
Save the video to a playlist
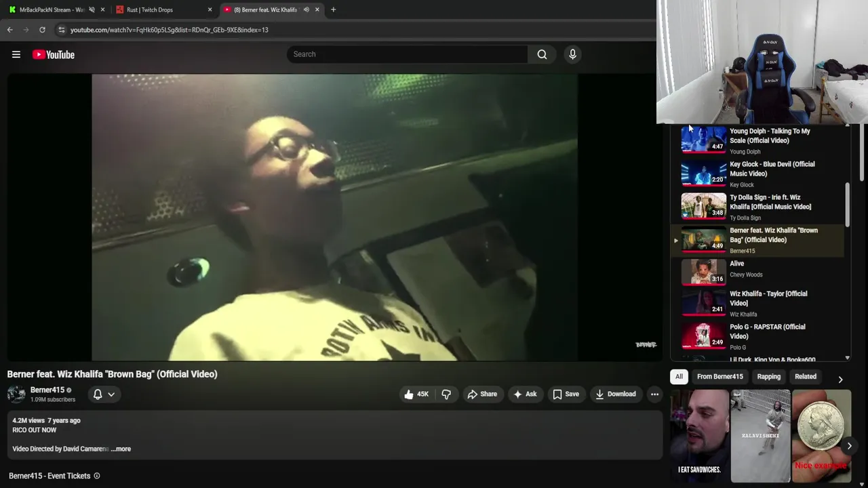pos(566,394)
